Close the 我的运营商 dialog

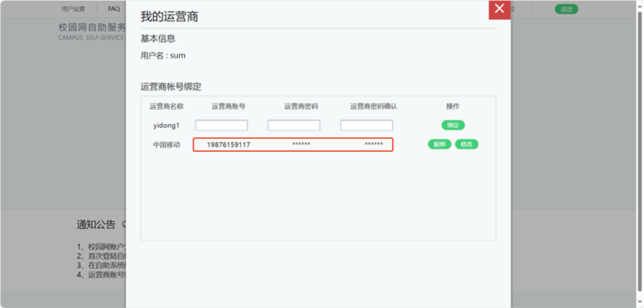[x=499, y=9]
